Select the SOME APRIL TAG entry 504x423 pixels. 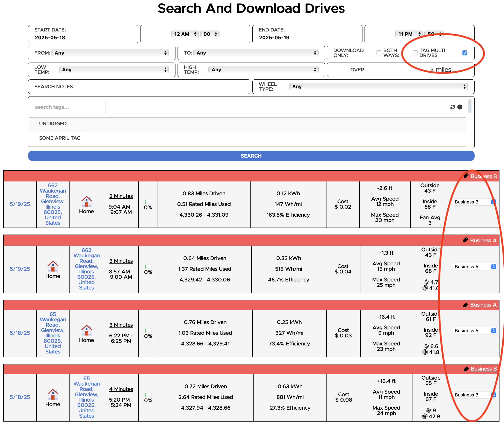[x=247, y=138]
